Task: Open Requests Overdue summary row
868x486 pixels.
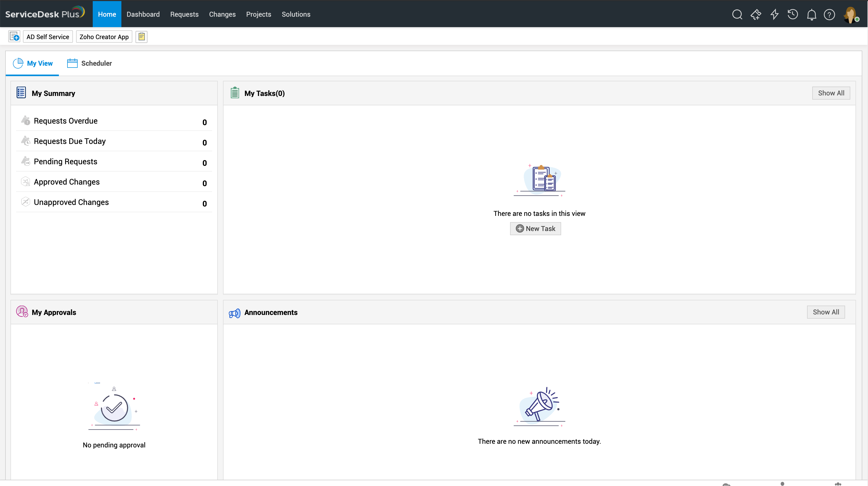Action: 66,121
